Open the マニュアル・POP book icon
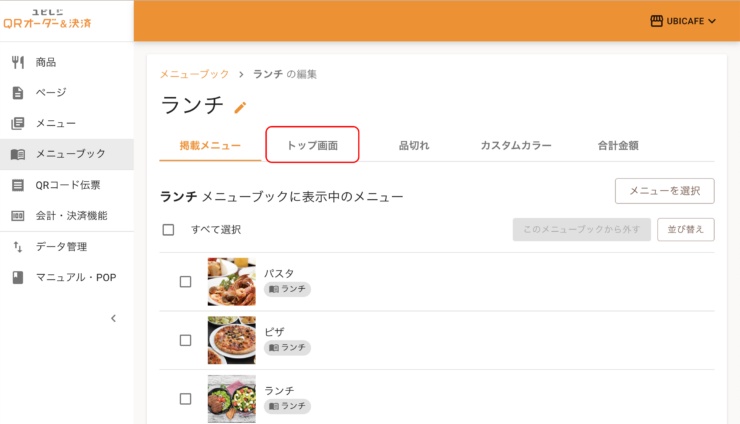740x424 pixels. (x=18, y=277)
